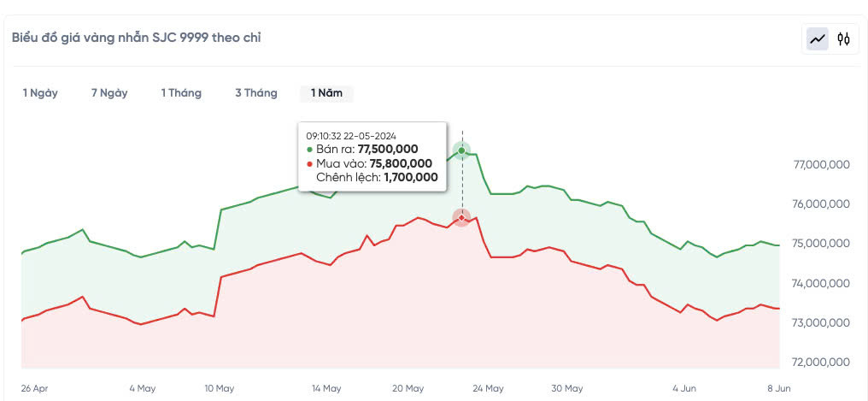Viewport: 868px width, 401px height.
Task: Click the Mua vào 75,800,000 tooltip entry
Action: click(x=374, y=163)
